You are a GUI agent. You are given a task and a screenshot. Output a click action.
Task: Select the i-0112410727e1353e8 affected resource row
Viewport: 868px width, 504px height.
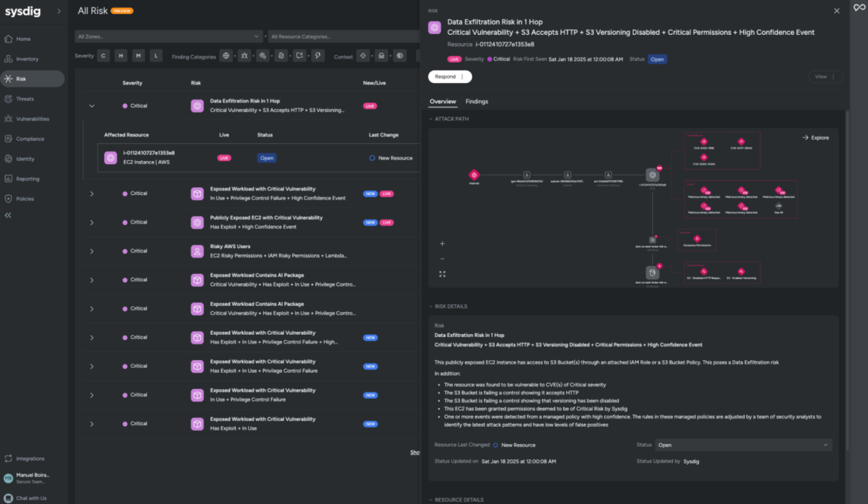tap(258, 158)
